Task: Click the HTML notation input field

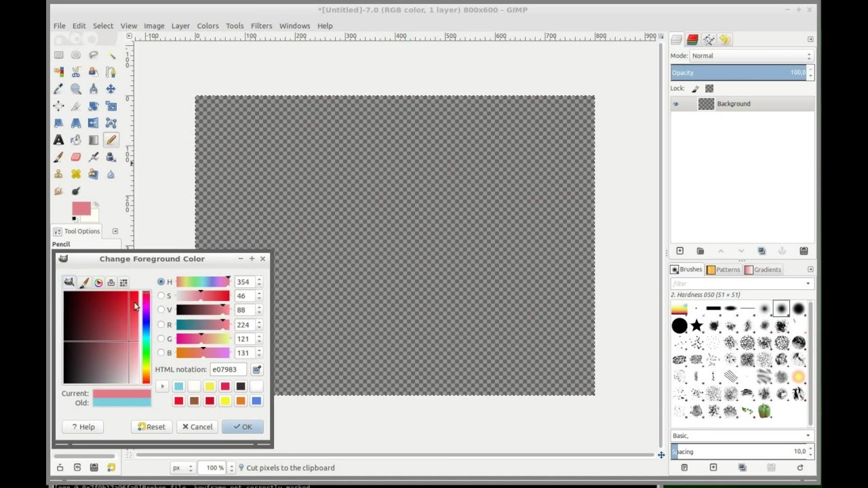Action: (229, 369)
